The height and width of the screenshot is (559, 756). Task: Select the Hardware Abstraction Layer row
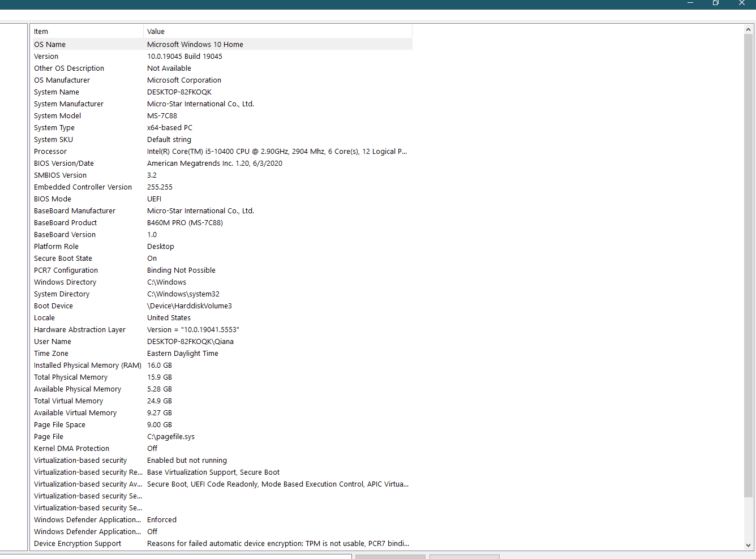click(221, 329)
